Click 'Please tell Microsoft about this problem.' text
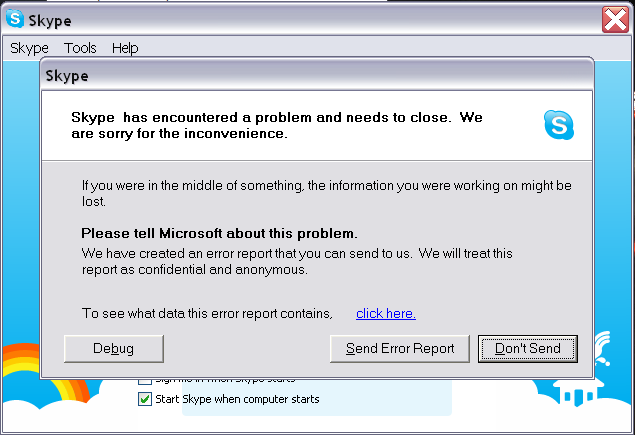 tap(219, 233)
